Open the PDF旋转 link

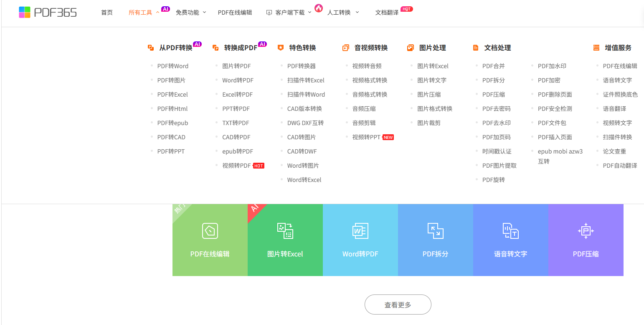pos(494,180)
